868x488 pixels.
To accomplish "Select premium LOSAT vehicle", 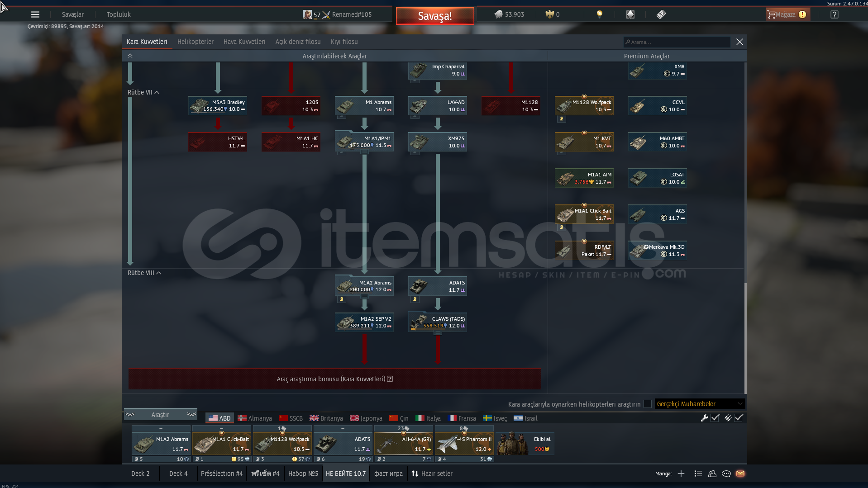I will click(x=658, y=178).
